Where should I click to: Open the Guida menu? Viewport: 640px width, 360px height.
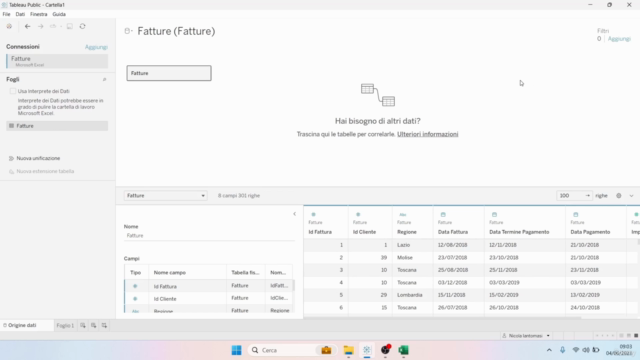(x=59, y=14)
